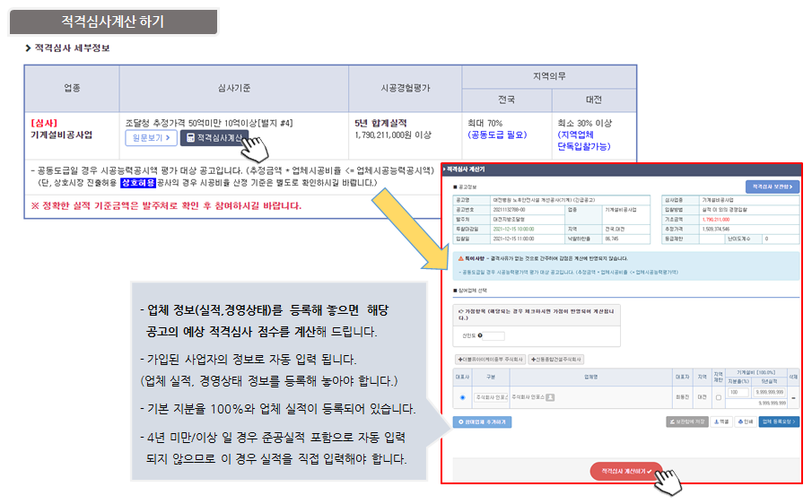812x504 pixels.
Task: Click the 대전지방조달청 발주처 value
Action: (x=509, y=220)
